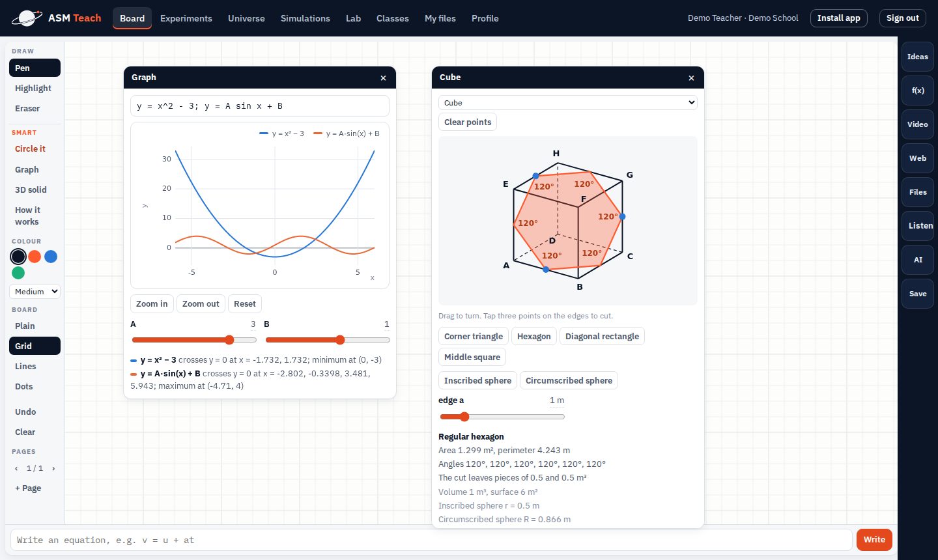
Task: Select the Pen drawing tool
Action: (x=35, y=68)
